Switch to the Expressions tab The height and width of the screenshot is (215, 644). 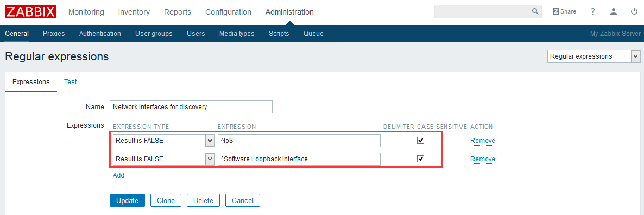point(31,81)
